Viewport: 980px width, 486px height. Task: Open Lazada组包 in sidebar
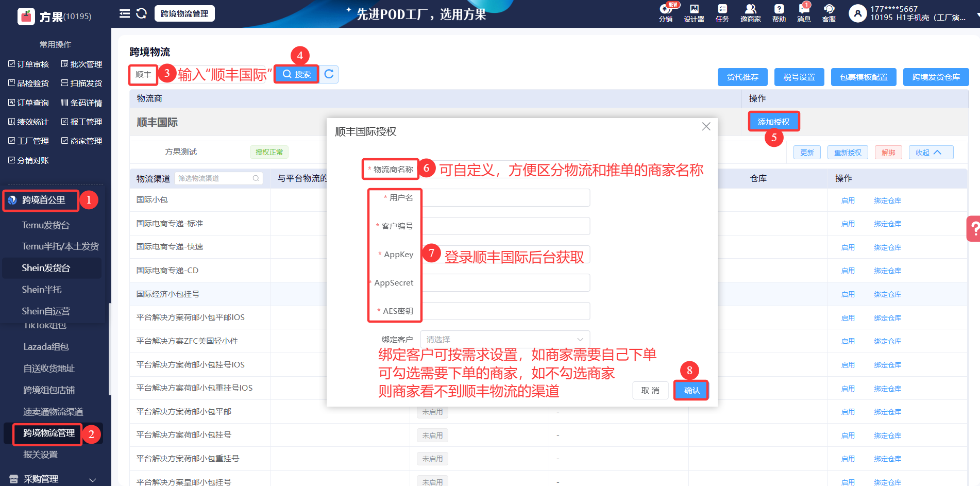[46, 347]
